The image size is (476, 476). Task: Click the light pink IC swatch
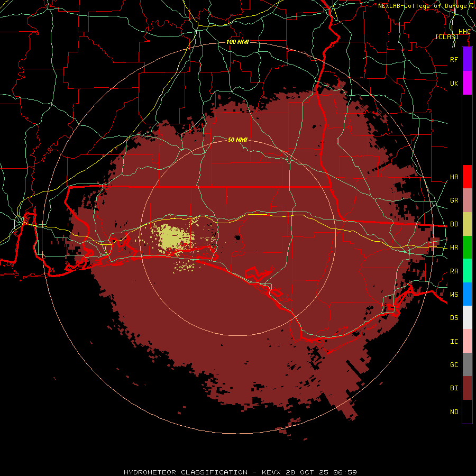tap(467, 341)
